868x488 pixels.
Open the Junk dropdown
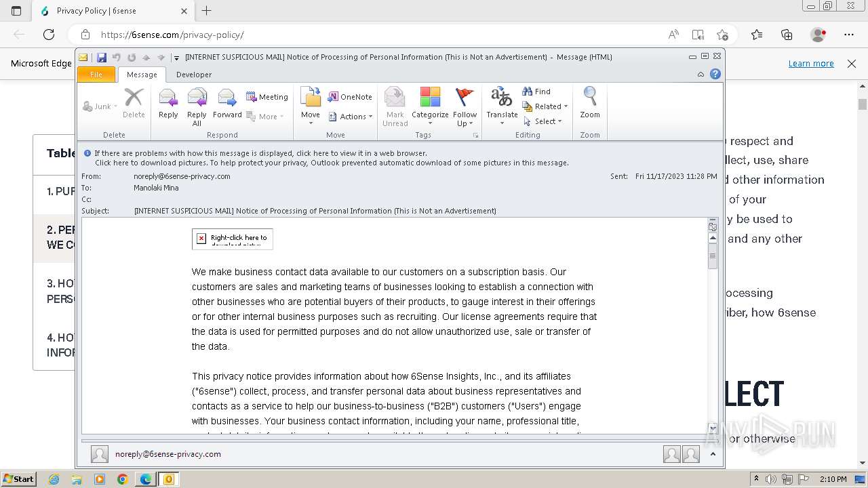coord(100,106)
